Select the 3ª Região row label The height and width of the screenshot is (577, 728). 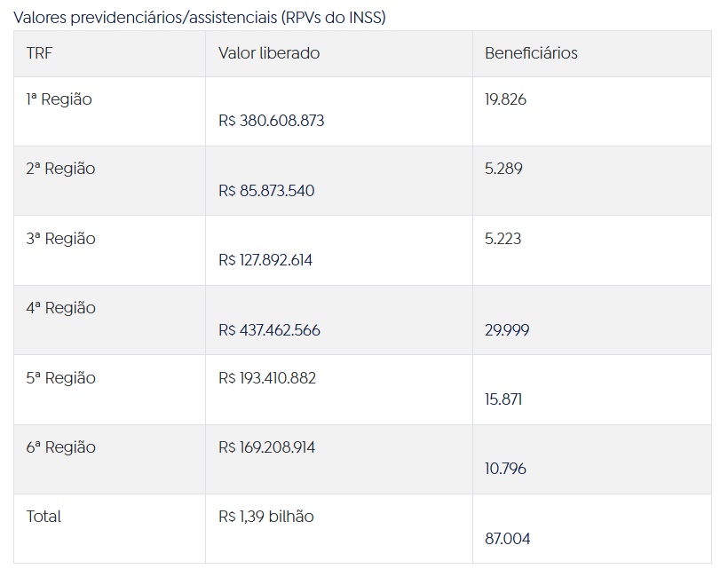point(60,239)
